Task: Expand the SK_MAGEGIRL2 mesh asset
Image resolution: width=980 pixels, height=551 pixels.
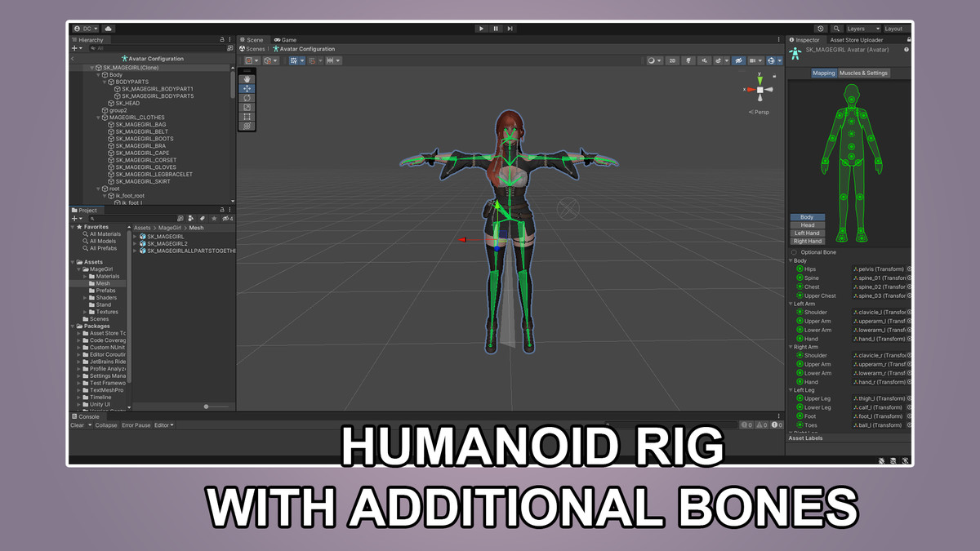Action: point(136,243)
